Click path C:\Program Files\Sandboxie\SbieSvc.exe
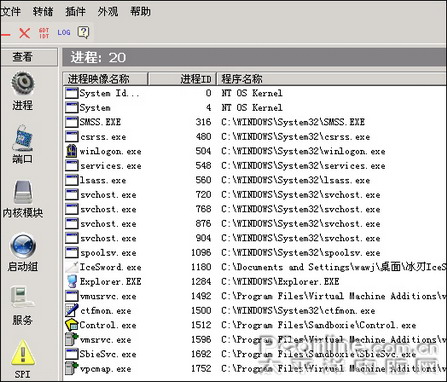This screenshot has height=382, width=447. tap(318, 354)
